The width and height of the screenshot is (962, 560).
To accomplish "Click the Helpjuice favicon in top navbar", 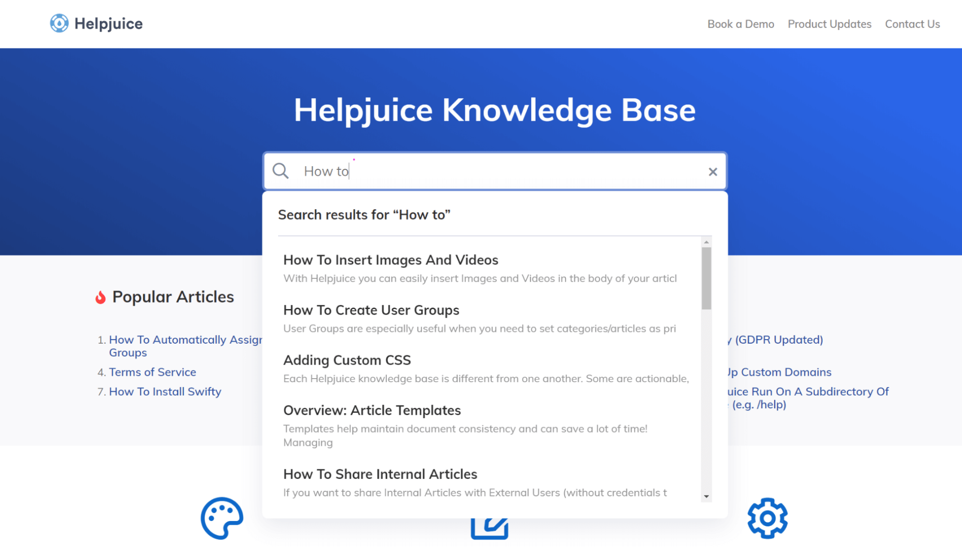I will (x=59, y=24).
